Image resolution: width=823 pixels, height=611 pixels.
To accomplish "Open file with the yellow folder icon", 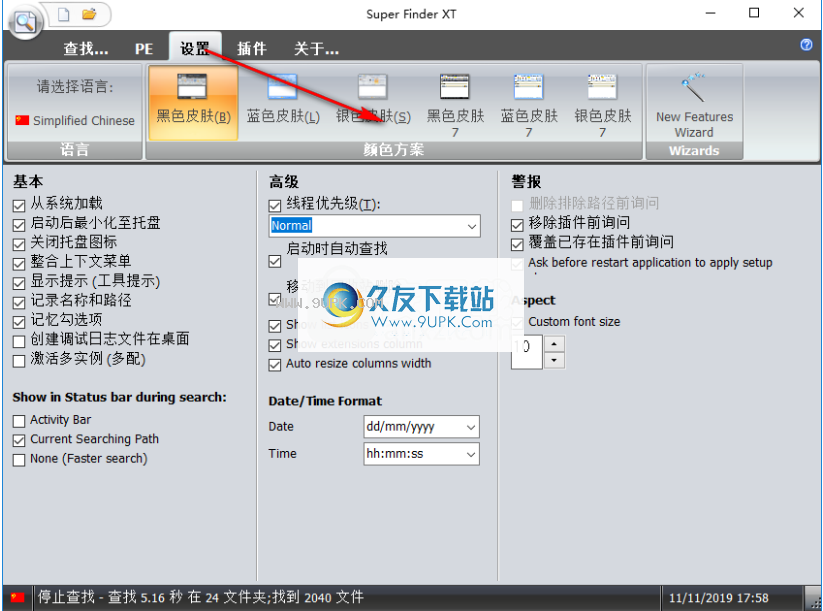I will pos(89,14).
